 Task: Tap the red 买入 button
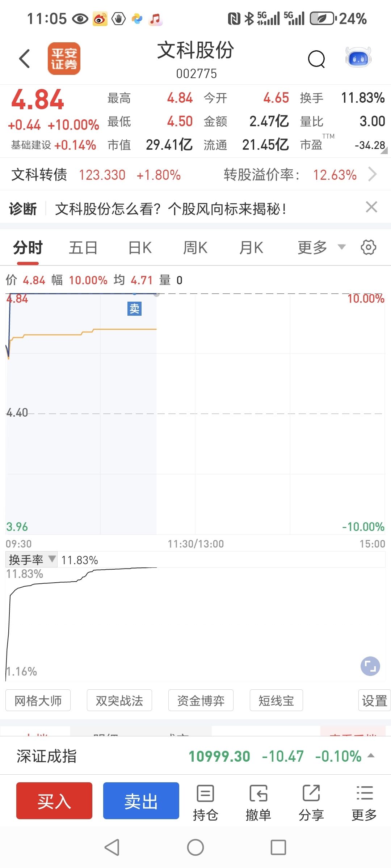click(x=54, y=801)
